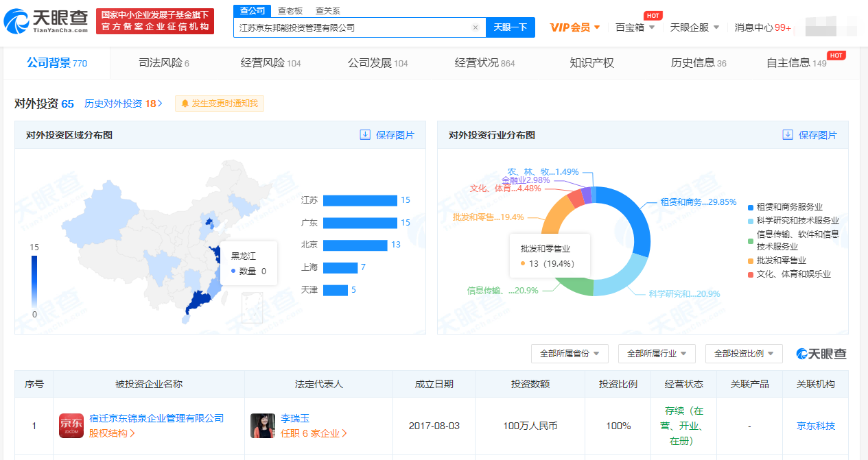Open 历史对外投资 18 link
868x460 pixels.
(124, 104)
